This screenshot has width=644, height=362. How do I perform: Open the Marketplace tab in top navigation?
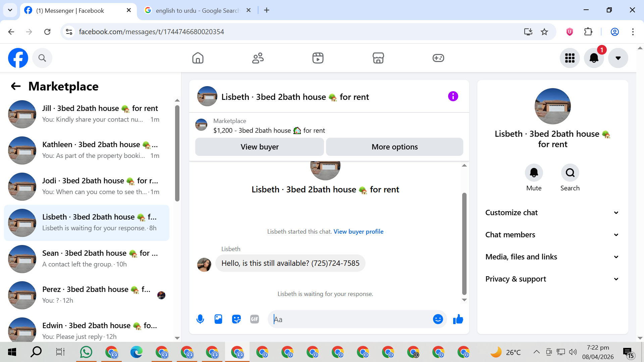tap(378, 58)
